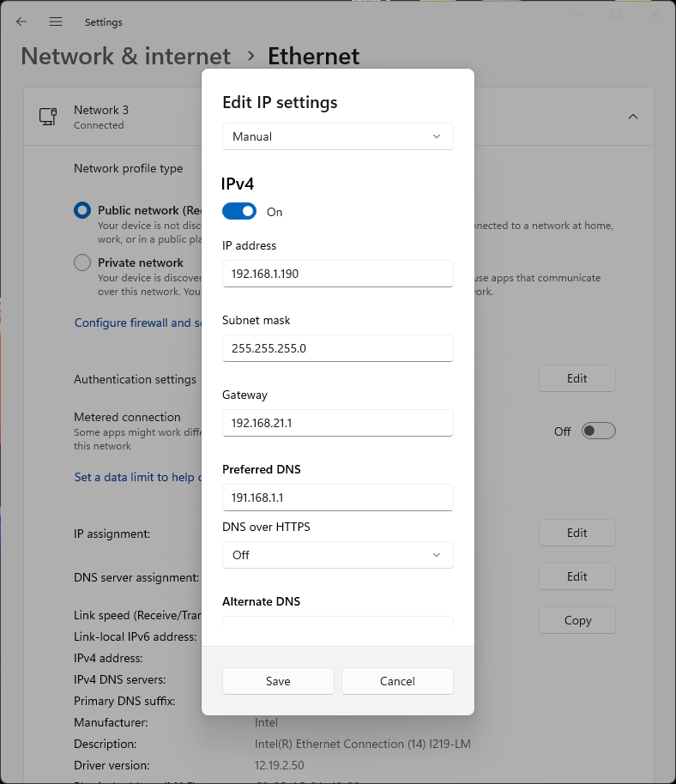
Task: Save the edited IP settings
Action: pyautogui.click(x=278, y=681)
